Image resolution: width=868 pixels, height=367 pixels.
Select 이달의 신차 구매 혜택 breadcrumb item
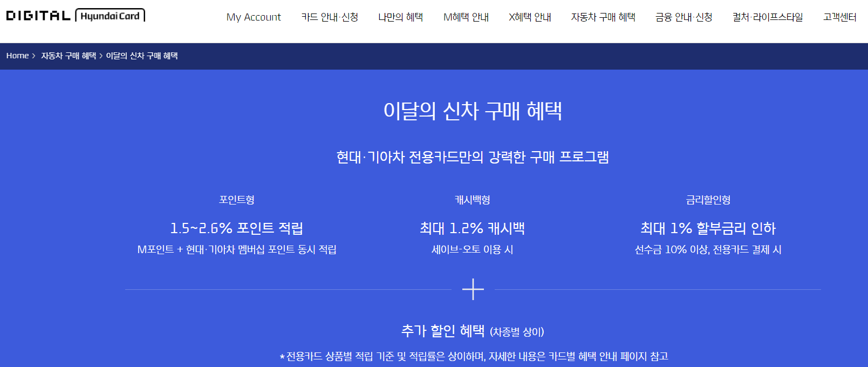pos(142,56)
